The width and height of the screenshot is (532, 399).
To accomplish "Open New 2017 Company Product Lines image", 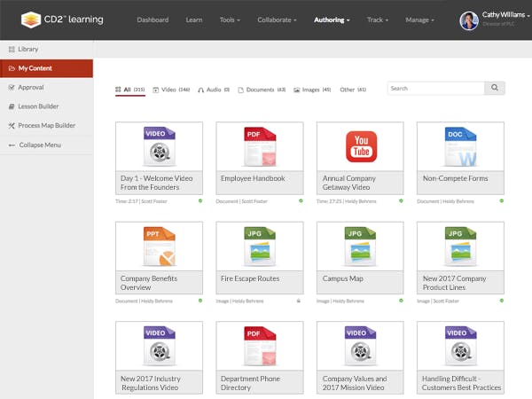I will [460, 246].
